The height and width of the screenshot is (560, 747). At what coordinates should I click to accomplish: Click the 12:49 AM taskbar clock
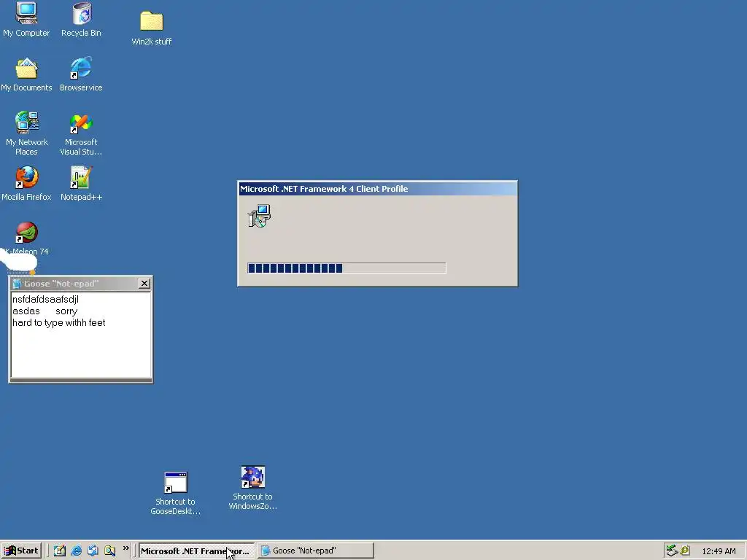(x=719, y=551)
